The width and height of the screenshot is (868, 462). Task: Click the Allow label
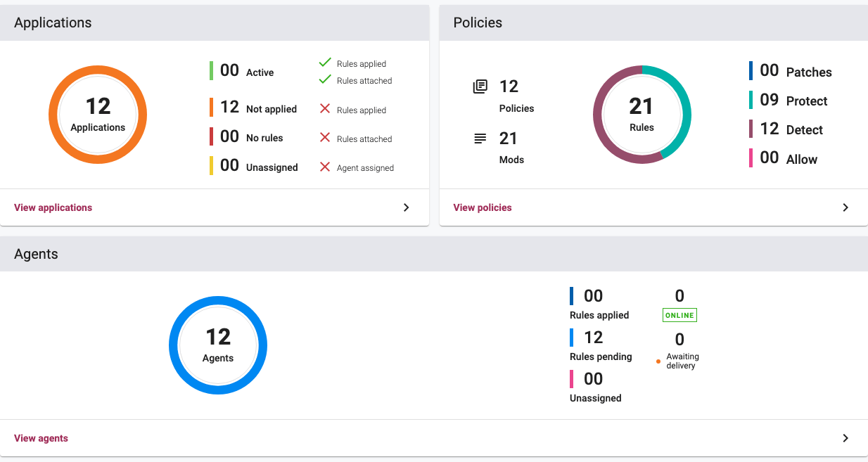click(x=802, y=160)
